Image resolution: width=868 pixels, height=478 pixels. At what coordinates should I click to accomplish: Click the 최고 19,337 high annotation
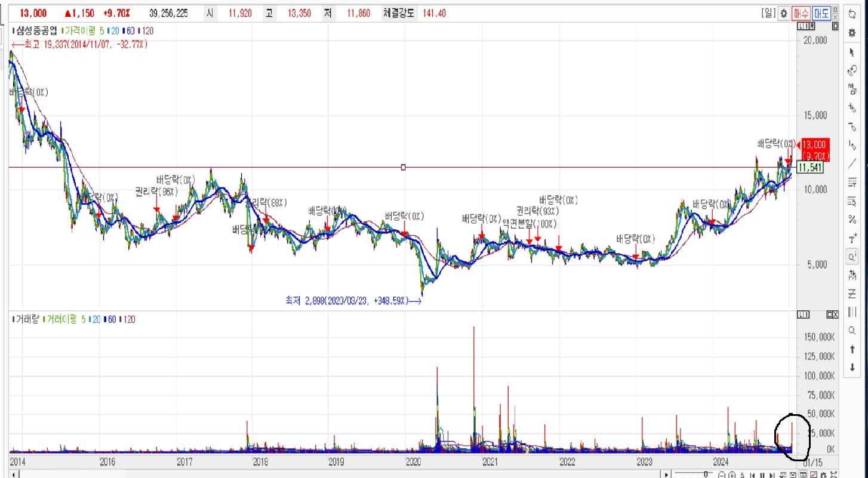[x=79, y=44]
